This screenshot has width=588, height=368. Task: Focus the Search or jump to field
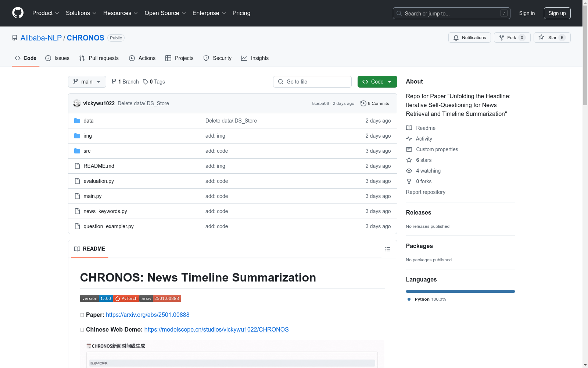click(x=452, y=13)
